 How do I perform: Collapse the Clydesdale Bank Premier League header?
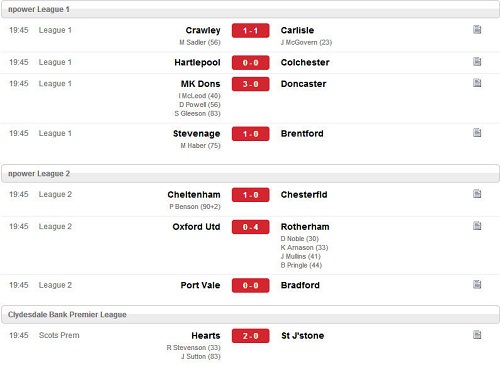250,315
